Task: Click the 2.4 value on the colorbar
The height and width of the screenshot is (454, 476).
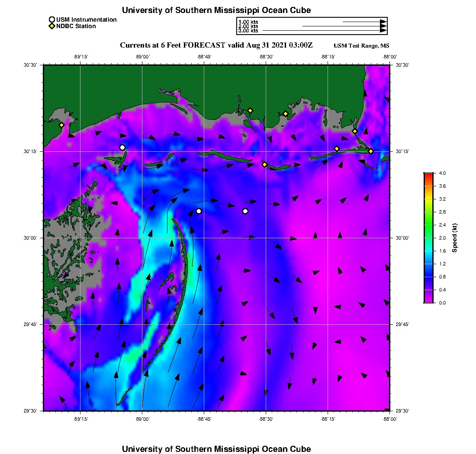Action: tap(442, 225)
